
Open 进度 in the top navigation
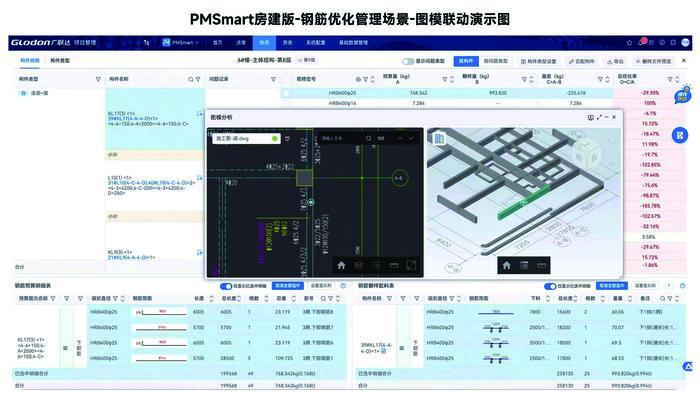point(241,43)
